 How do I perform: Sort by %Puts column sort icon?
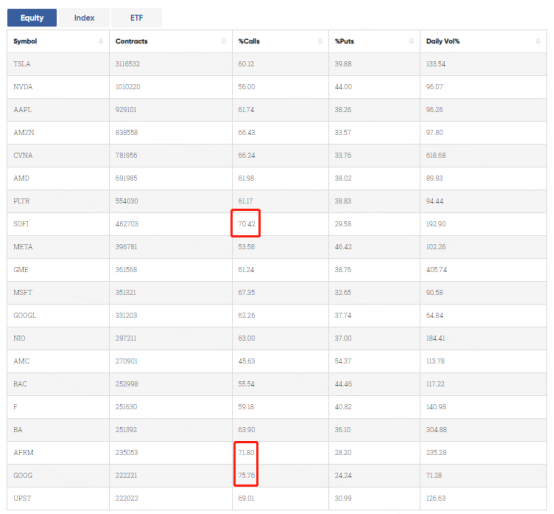coord(411,41)
